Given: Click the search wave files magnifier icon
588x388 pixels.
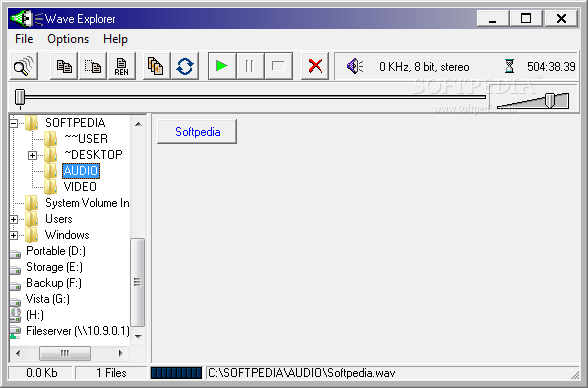Looking at the screenshot, I should pos(24,66).
